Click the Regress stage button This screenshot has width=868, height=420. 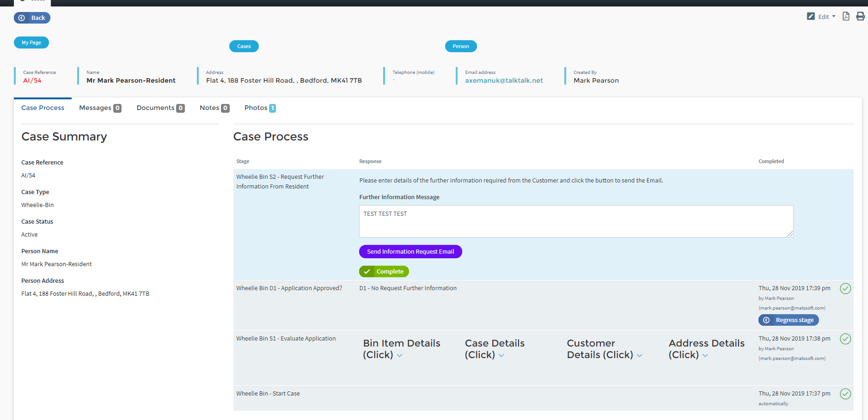click(x=789, y=320)
